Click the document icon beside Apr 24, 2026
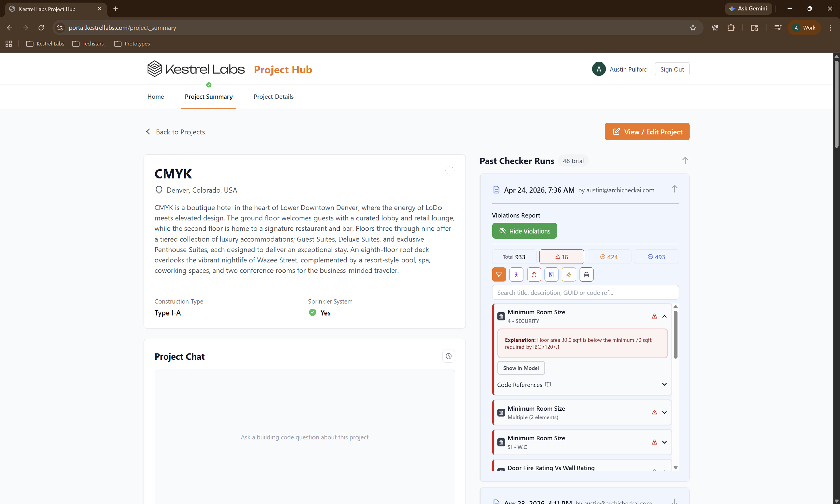 point(496,190)
